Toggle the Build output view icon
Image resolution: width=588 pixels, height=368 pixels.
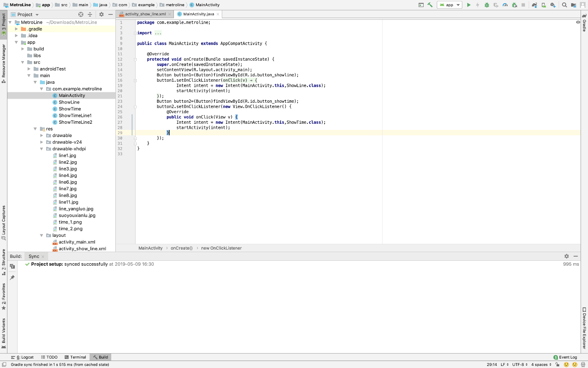pyautogui.click(x=12, y=267)
